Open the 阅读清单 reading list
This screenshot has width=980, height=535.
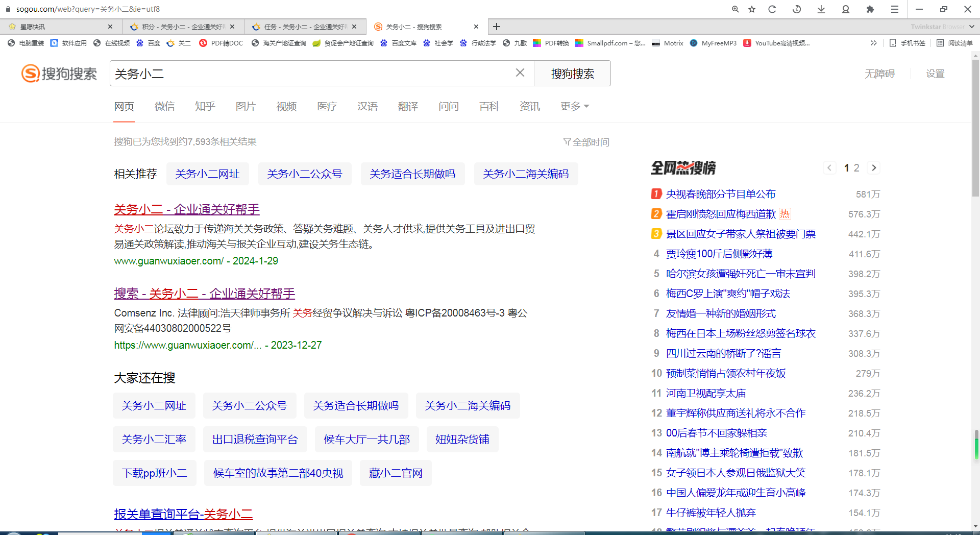(954, 43)
